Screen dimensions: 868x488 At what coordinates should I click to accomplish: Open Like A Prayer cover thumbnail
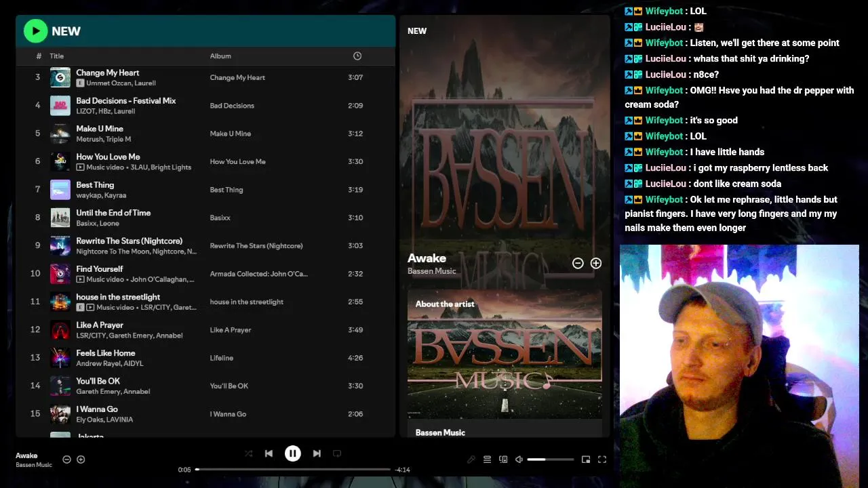(60, 330)
